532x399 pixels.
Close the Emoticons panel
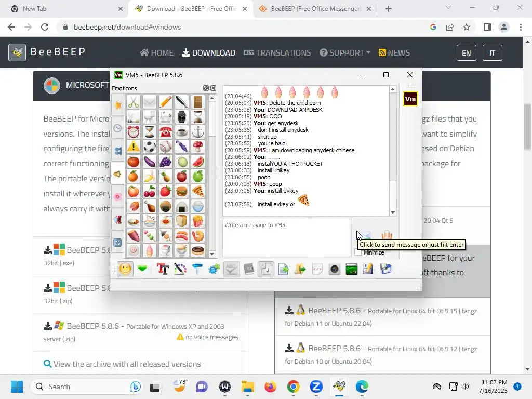[214, 88]
